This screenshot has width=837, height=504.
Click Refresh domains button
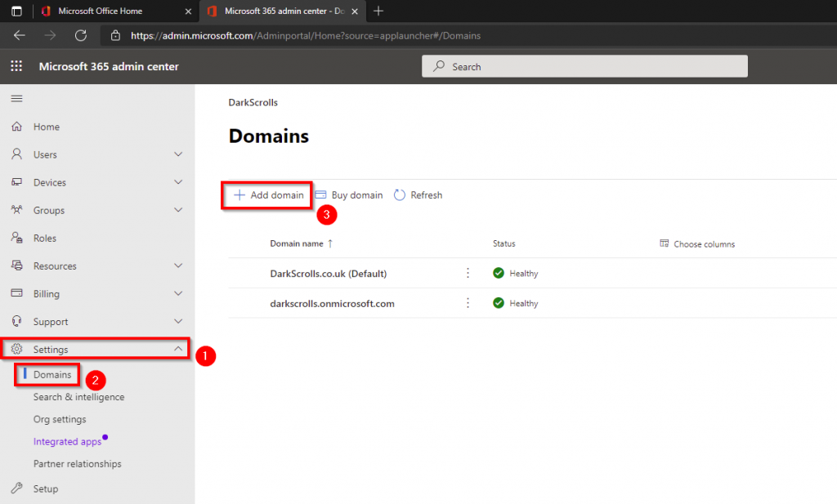418,194
